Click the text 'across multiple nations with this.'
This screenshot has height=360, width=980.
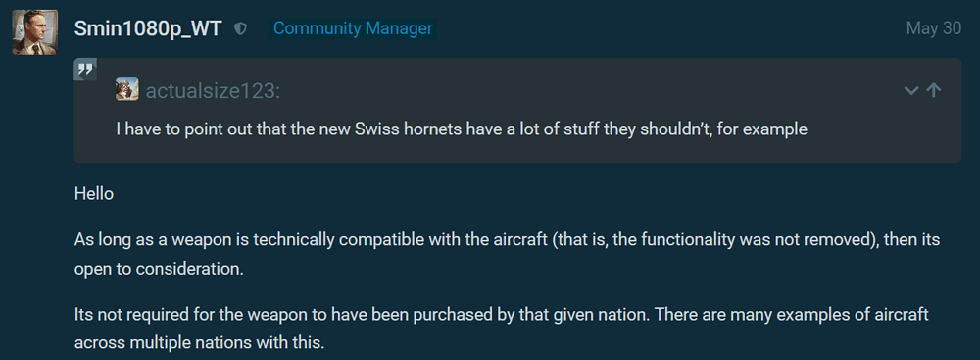click(x=199, y=343)
